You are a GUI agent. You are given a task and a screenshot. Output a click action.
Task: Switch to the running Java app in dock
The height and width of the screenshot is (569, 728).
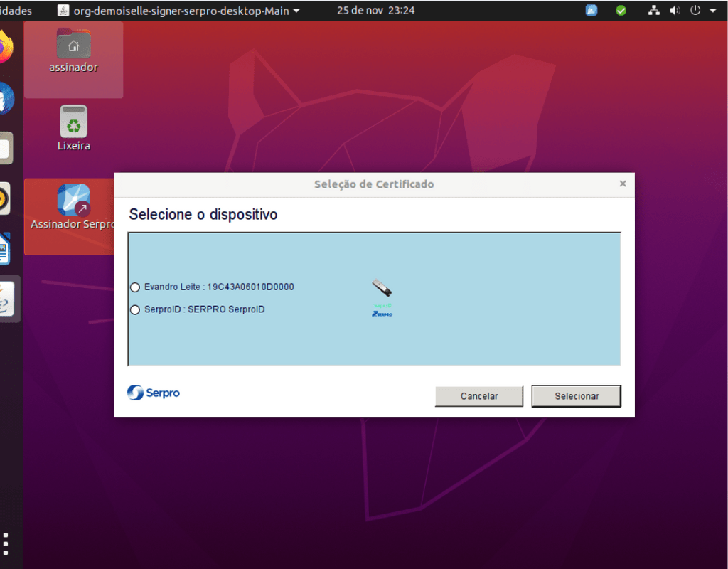pyautogui.click(x=7, y=299)
